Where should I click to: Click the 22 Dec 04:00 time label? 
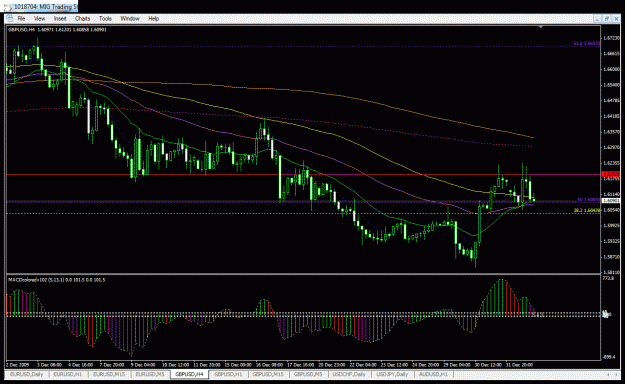click(363, 364)
